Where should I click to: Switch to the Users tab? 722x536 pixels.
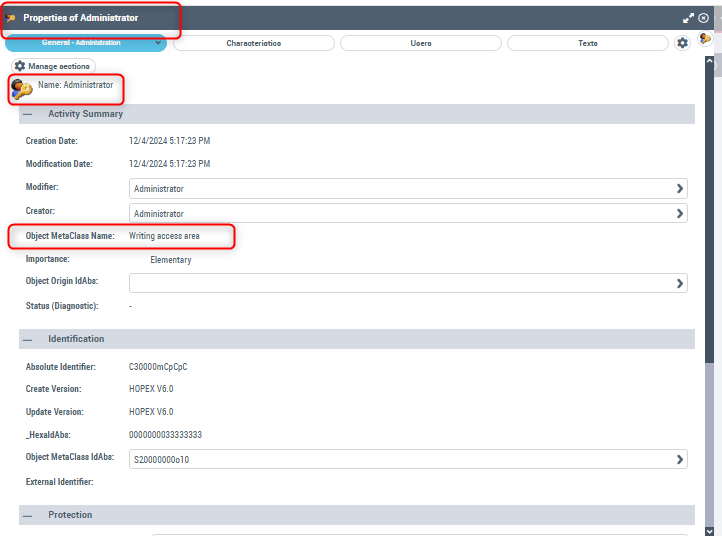[421, 43]
